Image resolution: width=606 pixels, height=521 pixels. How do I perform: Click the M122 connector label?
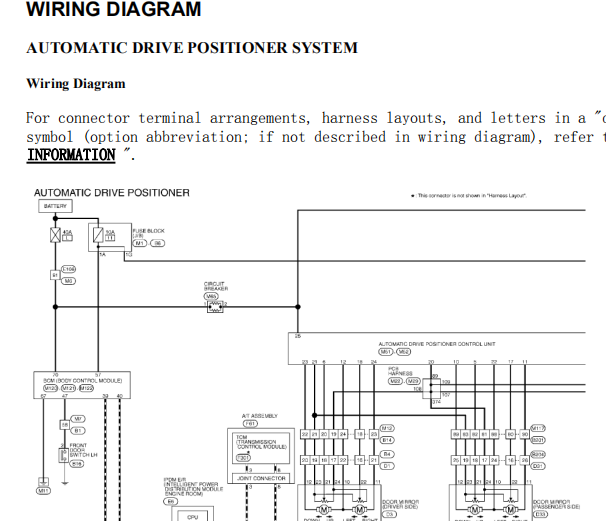tap(86, 388)
